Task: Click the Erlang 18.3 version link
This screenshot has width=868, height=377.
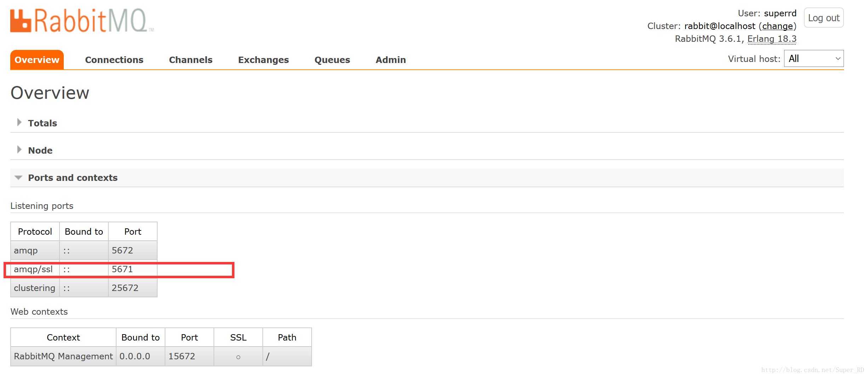Action: click(772, 39)
